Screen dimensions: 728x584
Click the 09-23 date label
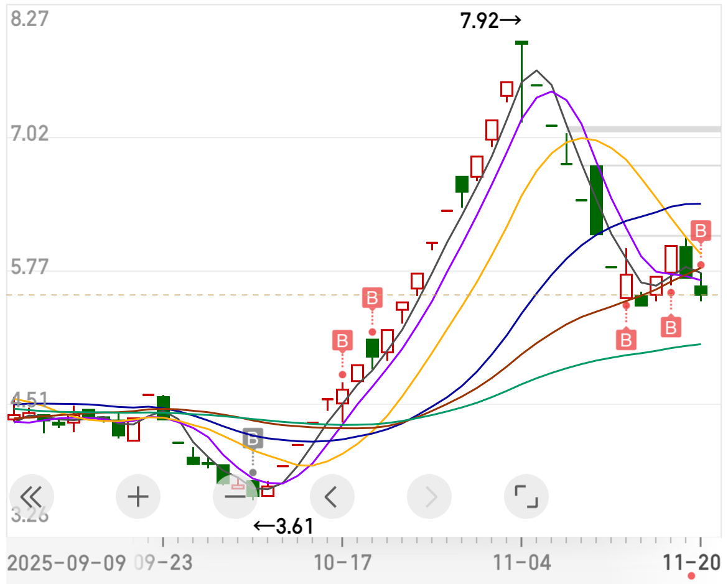pos(163,563)
